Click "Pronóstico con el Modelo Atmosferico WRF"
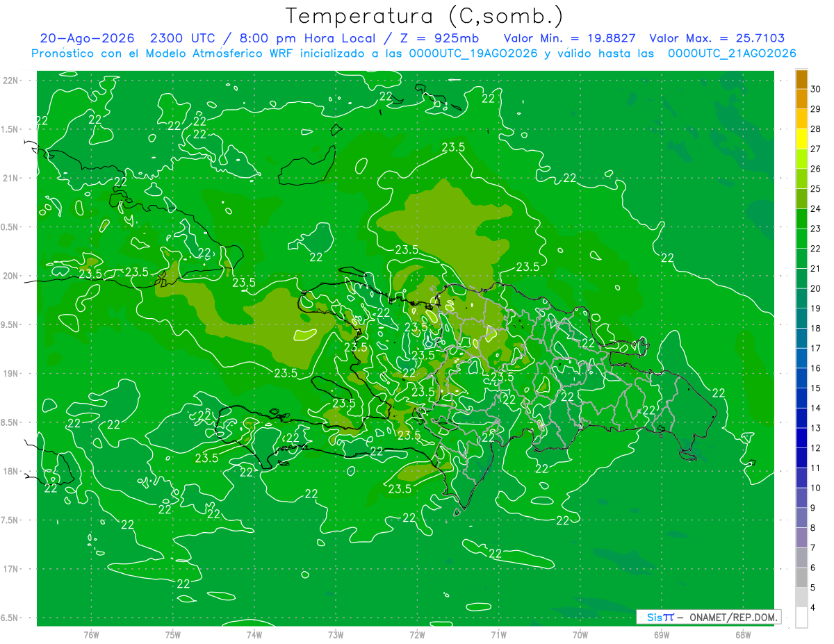 (163, 53)
